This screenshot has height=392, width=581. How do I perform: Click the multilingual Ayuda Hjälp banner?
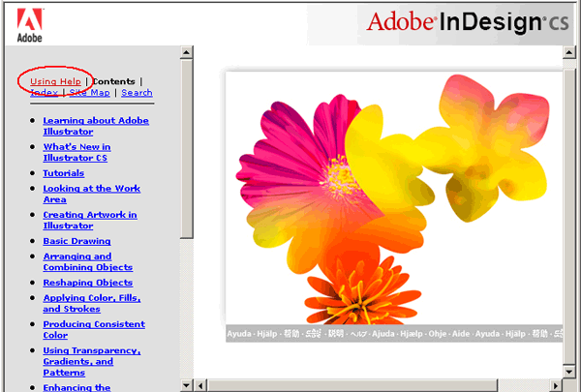pos(394,334)
